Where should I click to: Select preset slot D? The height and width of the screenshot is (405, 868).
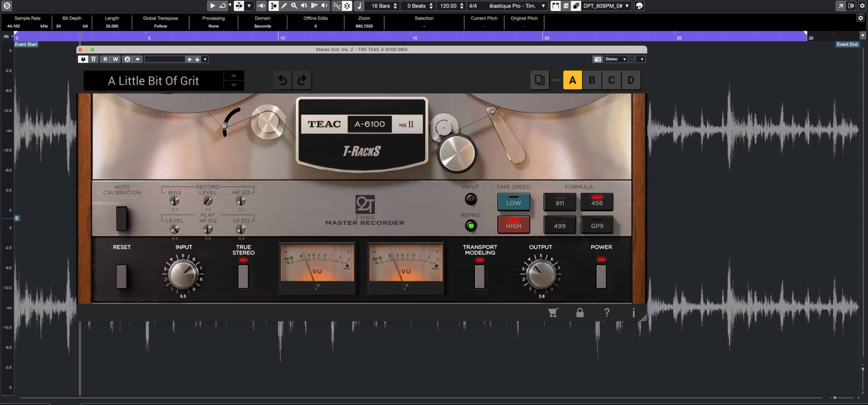tap(631, 80)
